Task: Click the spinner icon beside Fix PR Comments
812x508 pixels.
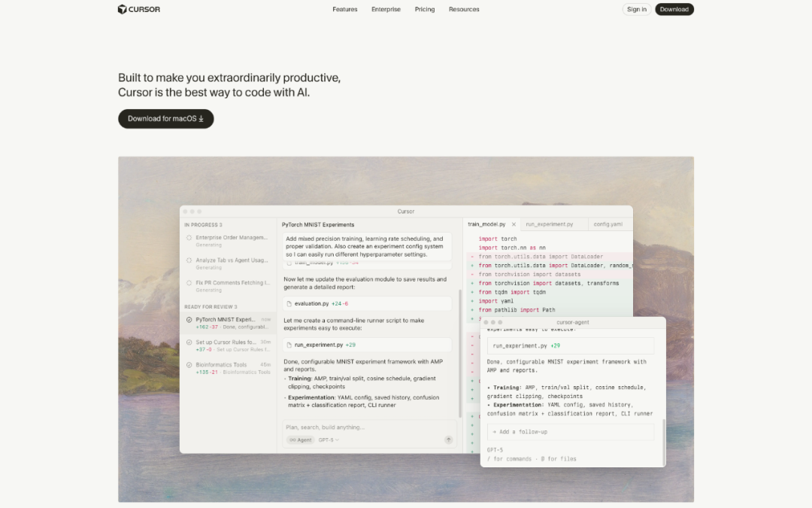Action: tap(189, 283)
